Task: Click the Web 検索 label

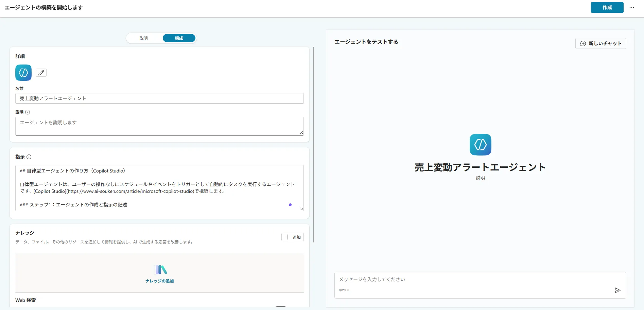Action: pyautogui.click(x=25, y=300)
